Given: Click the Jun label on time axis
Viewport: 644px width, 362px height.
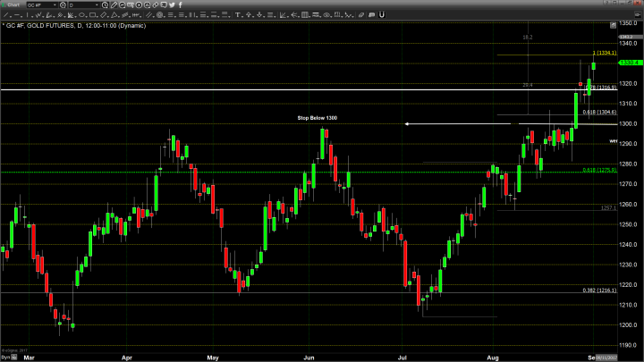Looking at the screenshot, I should pyautogui.click(x=309, y=358).
